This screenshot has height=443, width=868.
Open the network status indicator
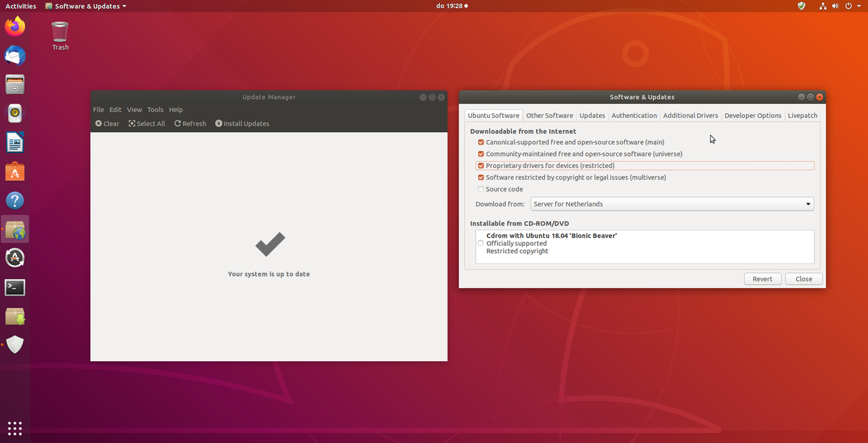click(x=823, y=6)
